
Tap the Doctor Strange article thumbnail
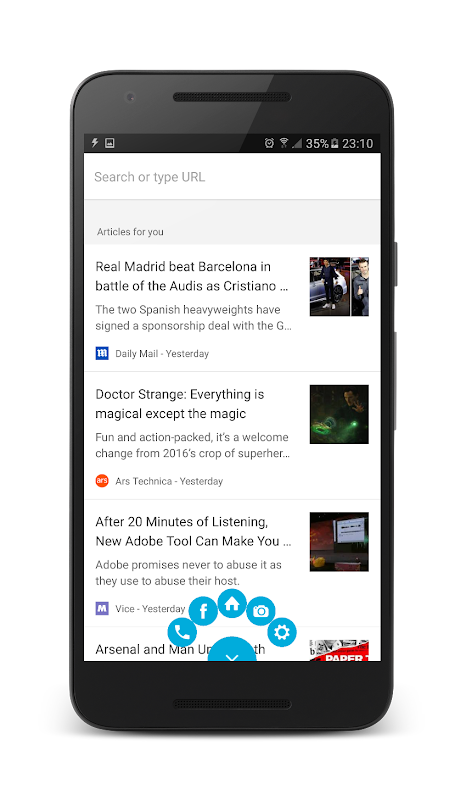[x=339, y=414]
